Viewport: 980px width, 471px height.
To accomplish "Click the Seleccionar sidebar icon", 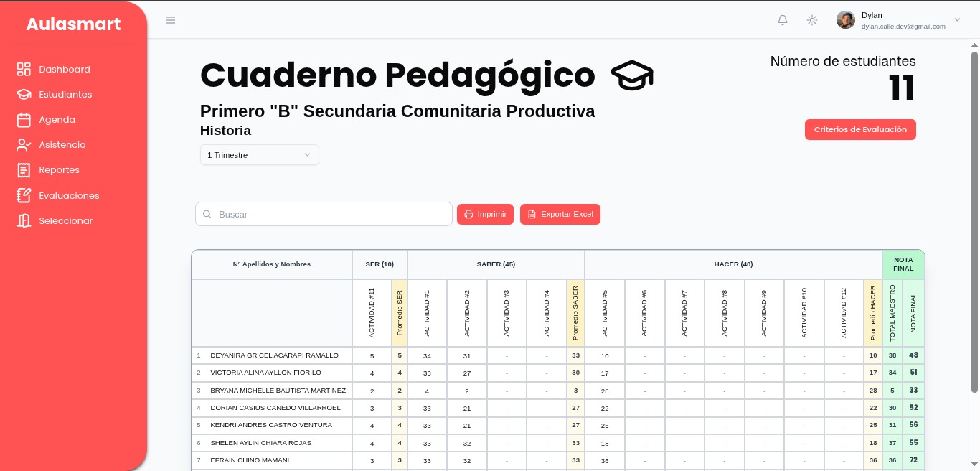I will click(24, 220).
